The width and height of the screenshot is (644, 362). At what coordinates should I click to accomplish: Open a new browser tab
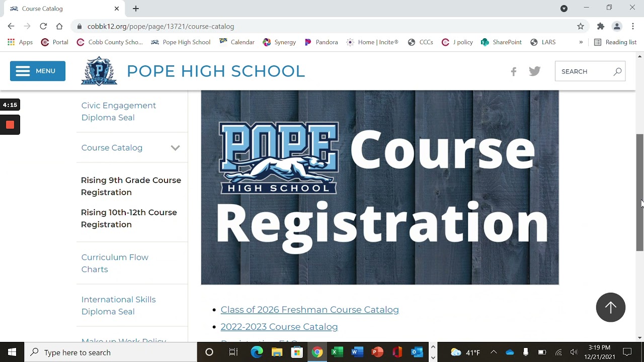(x=136, y=9)
